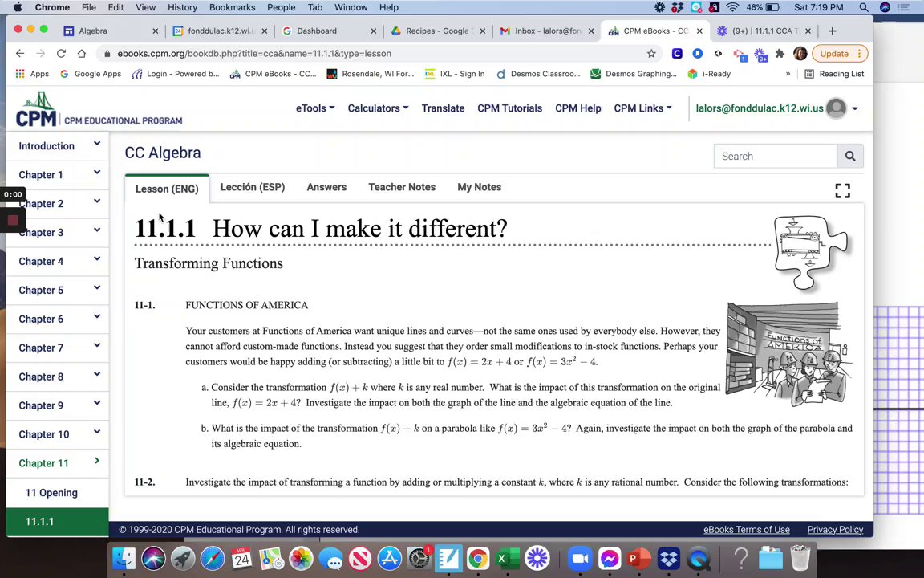Open Dropbox in the dock

(669, 558)
